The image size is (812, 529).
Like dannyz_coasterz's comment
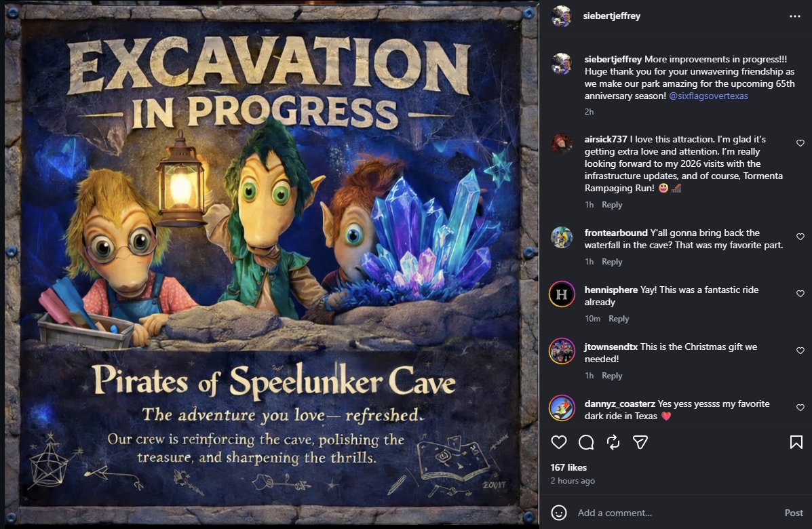[800, 408]
